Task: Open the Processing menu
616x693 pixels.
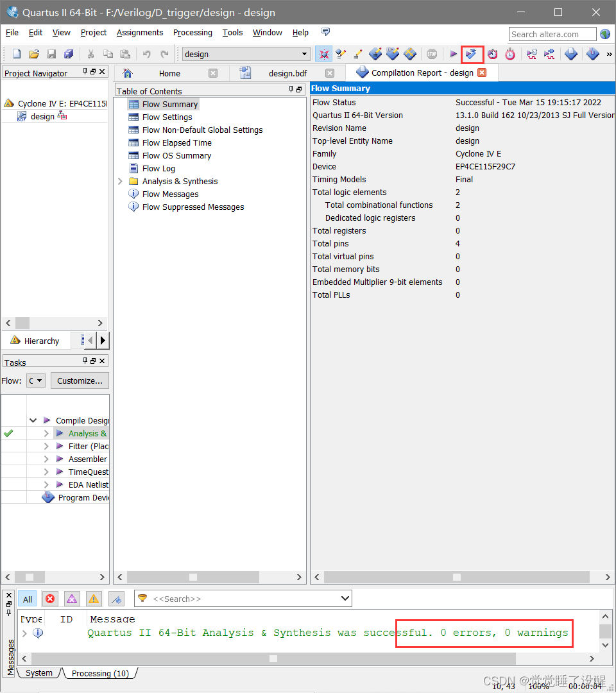Action: pos(193,32)
